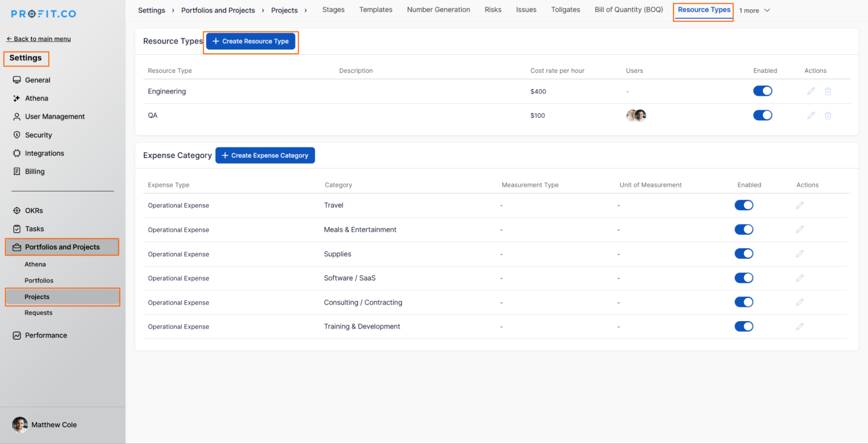Expand the '1 more' tabs dropdown
The height and width of the screenshot is (444, 868).
pos(754,10)
